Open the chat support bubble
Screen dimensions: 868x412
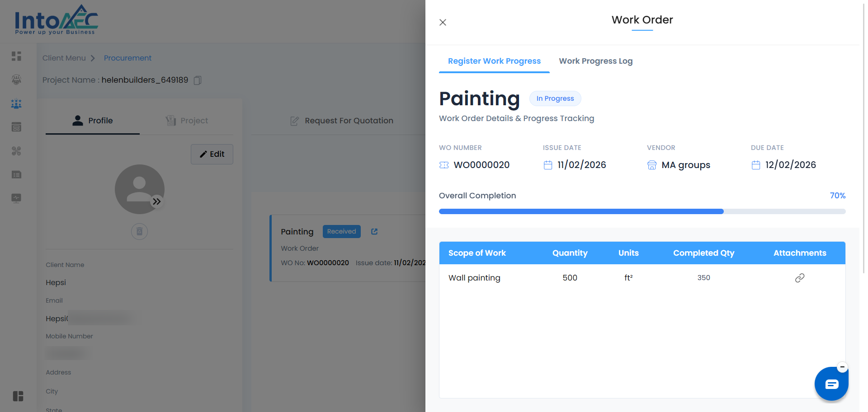(x=831, y=384)
